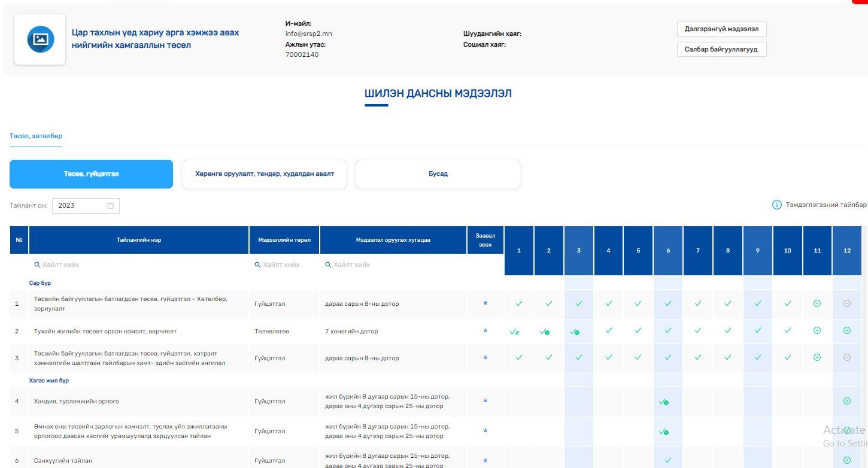Click the month 6 checkmark in row 6
The width and height of the screenshot is (868, 468).
click(668, 460)
